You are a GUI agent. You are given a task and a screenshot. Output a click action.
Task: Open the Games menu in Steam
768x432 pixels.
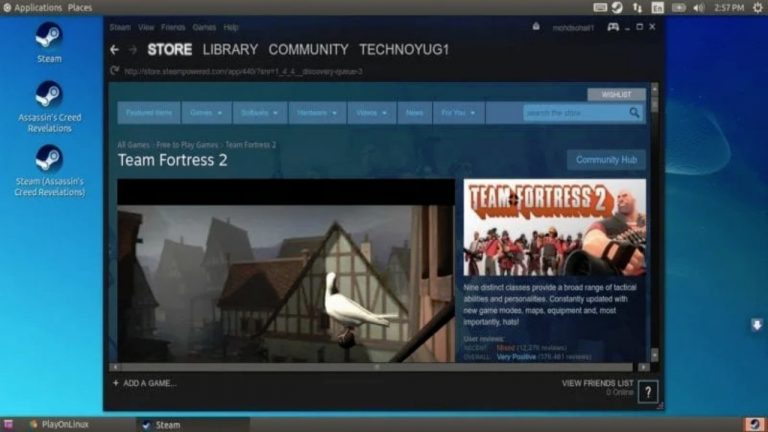[x=204, y=27]
